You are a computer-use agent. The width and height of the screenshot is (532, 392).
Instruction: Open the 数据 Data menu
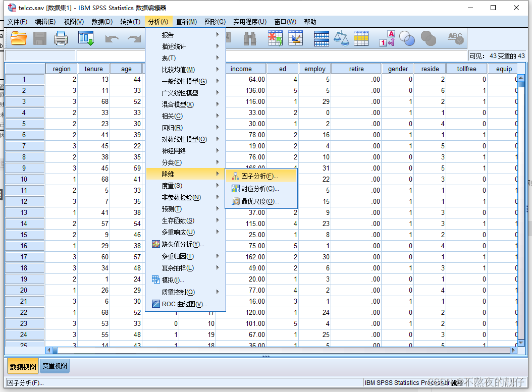click(x=102, y=22)
